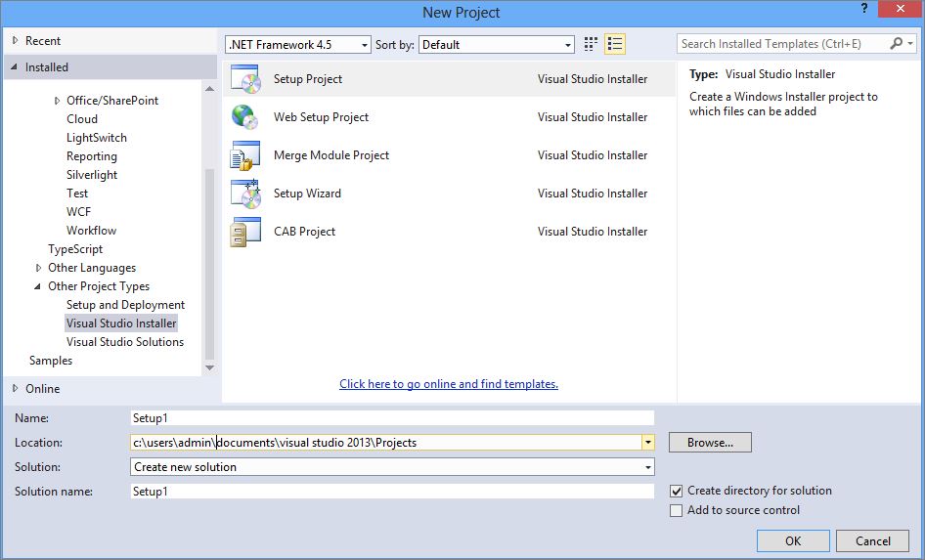Select Samples in the template tree

[51, 361]
